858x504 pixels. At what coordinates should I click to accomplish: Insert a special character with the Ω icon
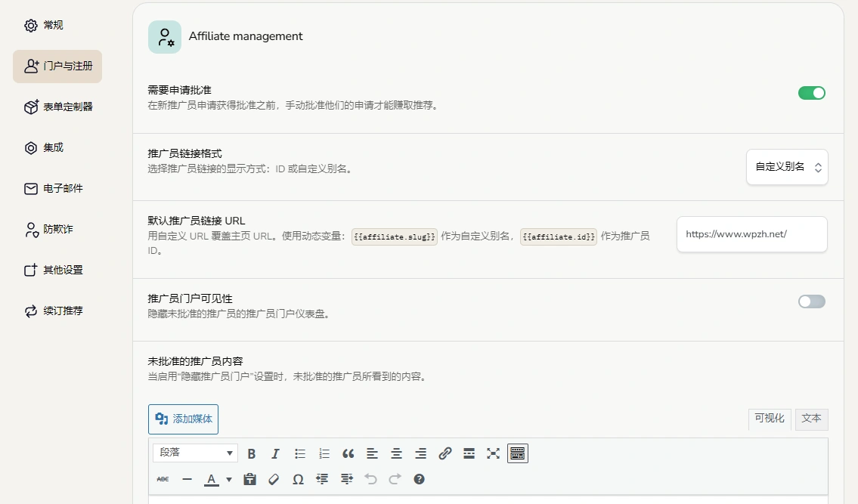click(x=298, y=478)
